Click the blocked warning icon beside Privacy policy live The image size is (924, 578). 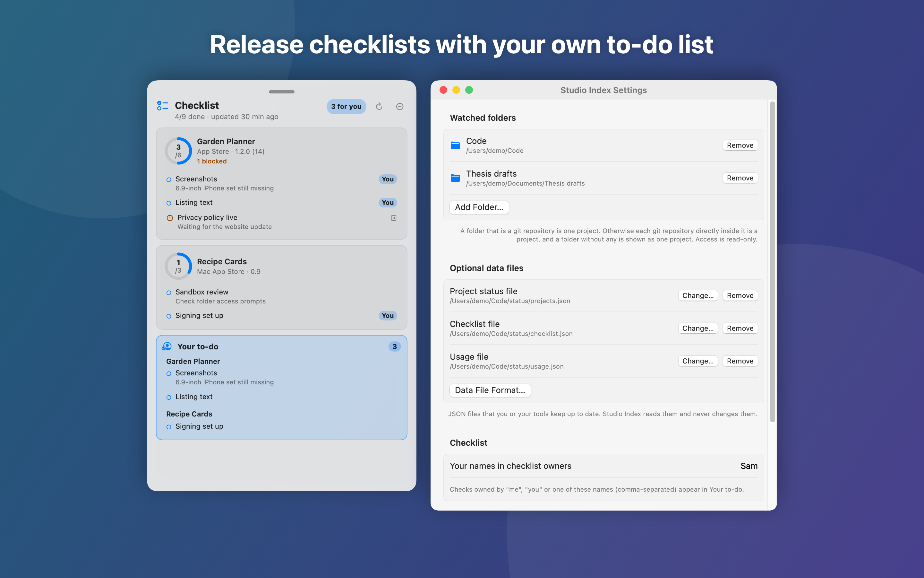pyautogui.click(x=170, y=218)
